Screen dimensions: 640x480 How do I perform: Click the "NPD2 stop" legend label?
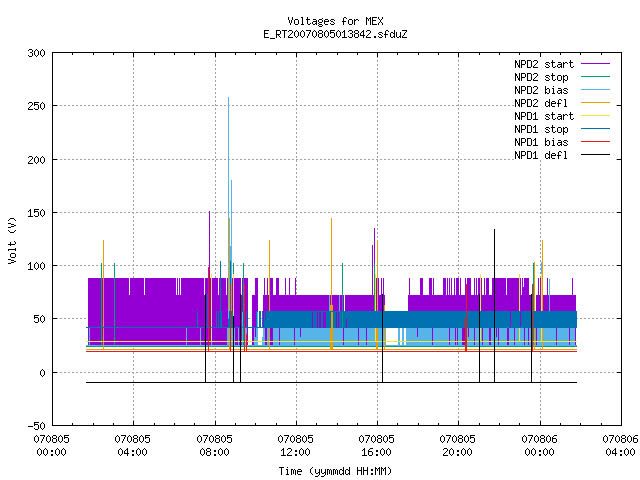pos(541,77)
